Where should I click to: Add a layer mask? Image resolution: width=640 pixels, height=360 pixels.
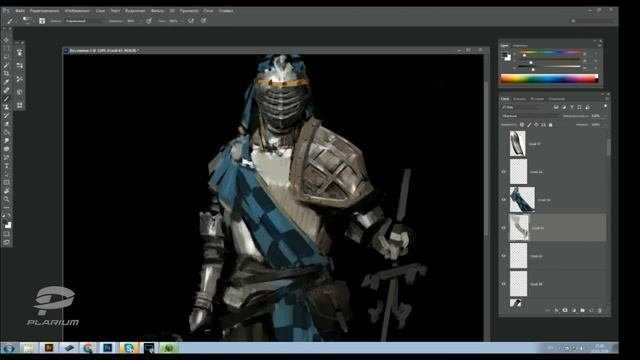pos(565,310)
